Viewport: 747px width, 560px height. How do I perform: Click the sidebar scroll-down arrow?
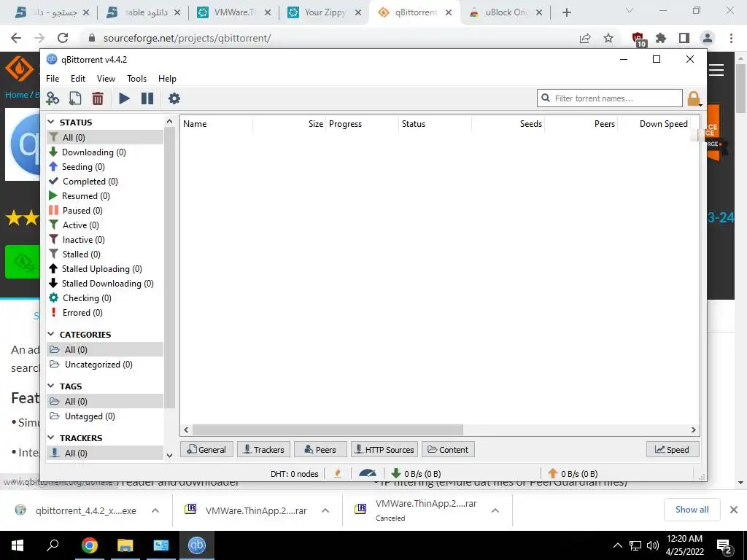[x=169, y=456]
